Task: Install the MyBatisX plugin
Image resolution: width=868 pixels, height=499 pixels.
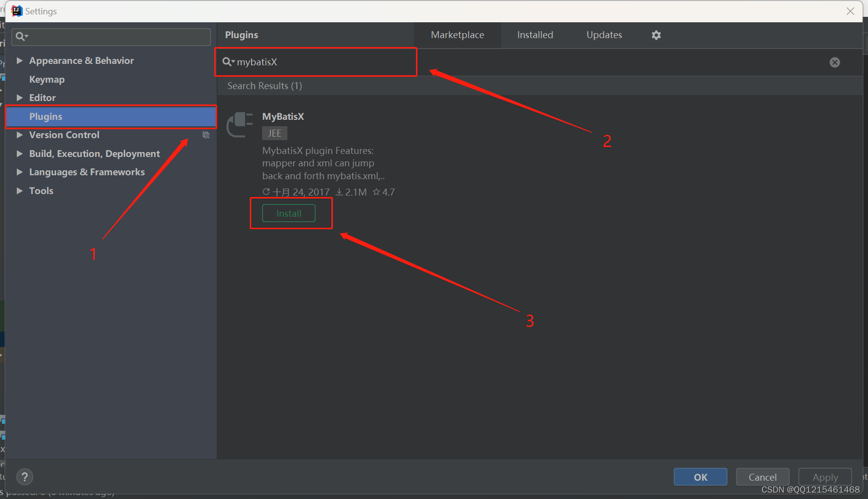Action: click(289, 213)
